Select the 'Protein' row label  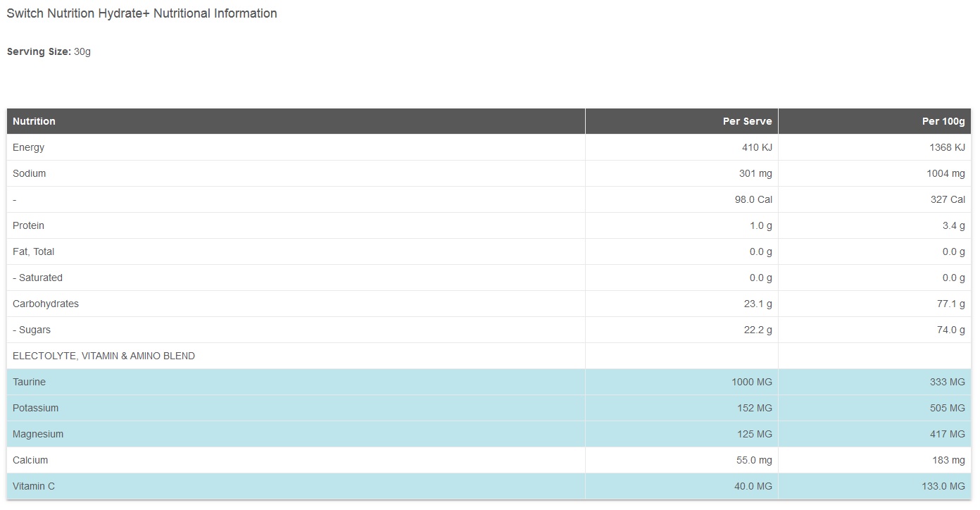pos(28,225)
